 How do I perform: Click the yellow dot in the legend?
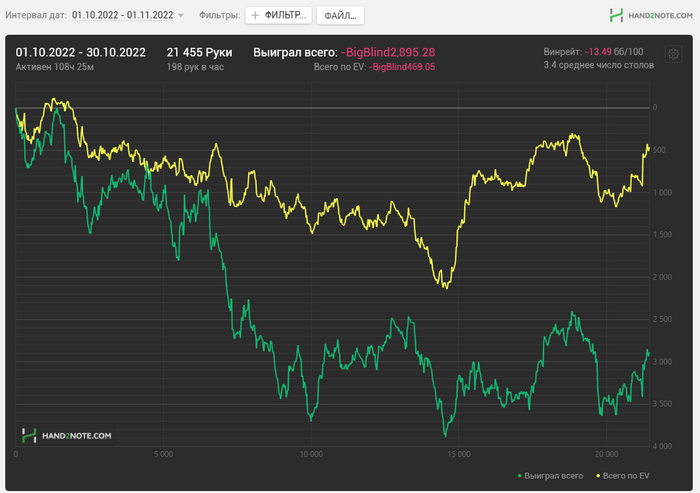coord(598,476)
